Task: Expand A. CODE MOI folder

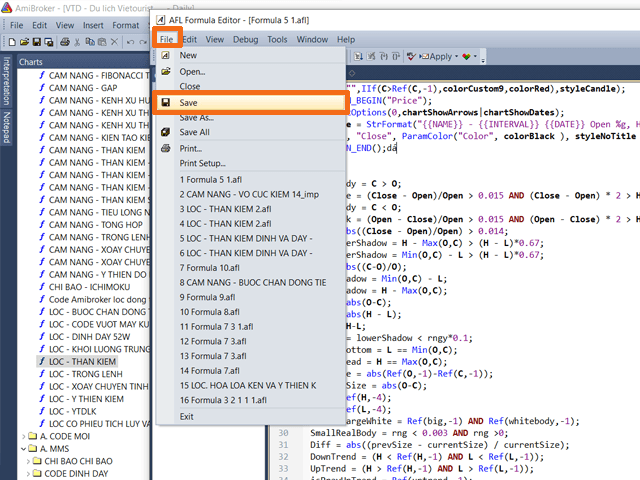Action: click(x=23, y=436)
